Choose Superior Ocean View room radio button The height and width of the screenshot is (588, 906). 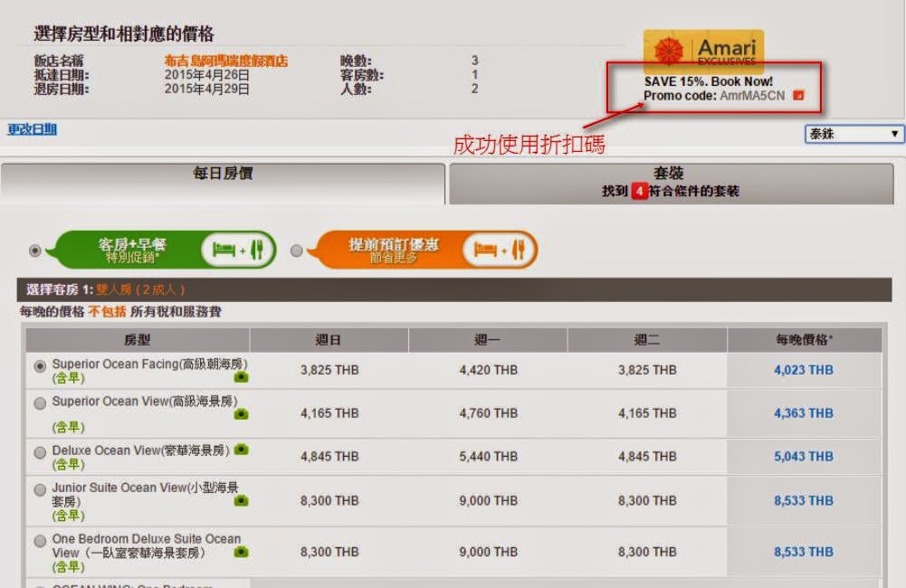tap(40, 403)
